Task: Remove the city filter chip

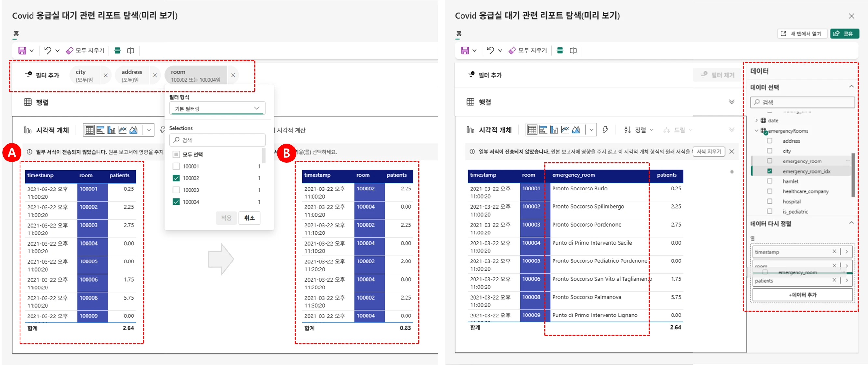Action: point(105,75)
